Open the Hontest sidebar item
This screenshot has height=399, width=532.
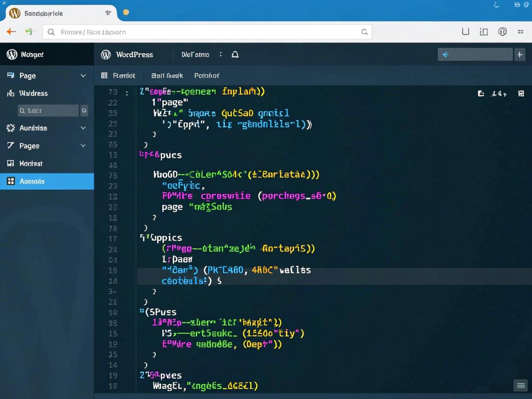coord(30,163)
